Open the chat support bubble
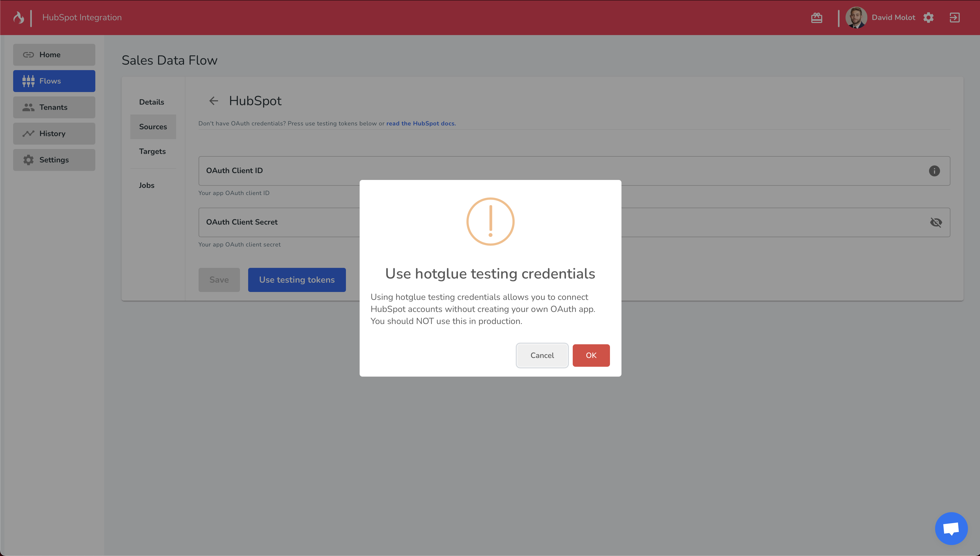 coord(951,529)
